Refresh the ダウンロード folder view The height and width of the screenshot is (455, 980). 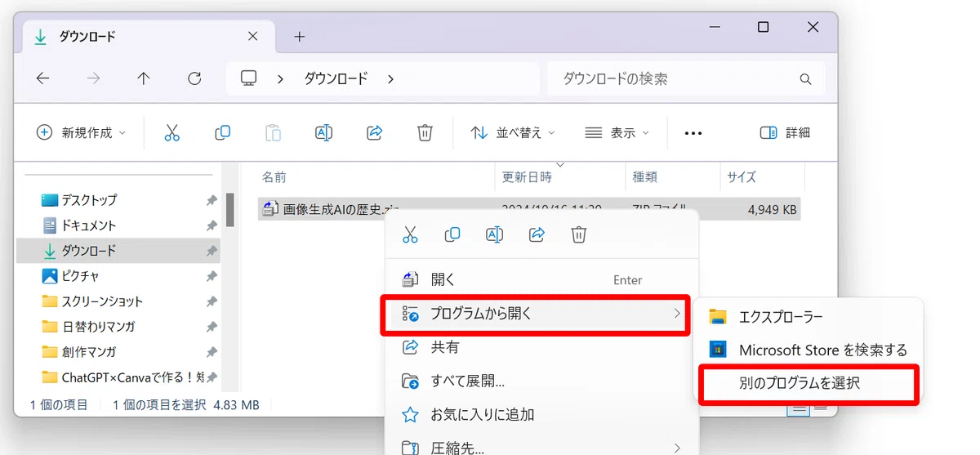194,78
